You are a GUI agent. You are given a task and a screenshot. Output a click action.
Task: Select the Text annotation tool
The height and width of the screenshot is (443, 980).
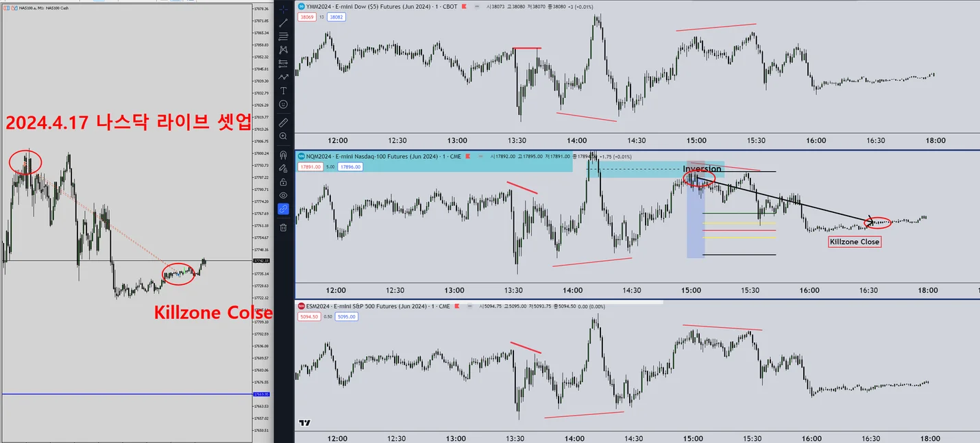click(284, 90)
